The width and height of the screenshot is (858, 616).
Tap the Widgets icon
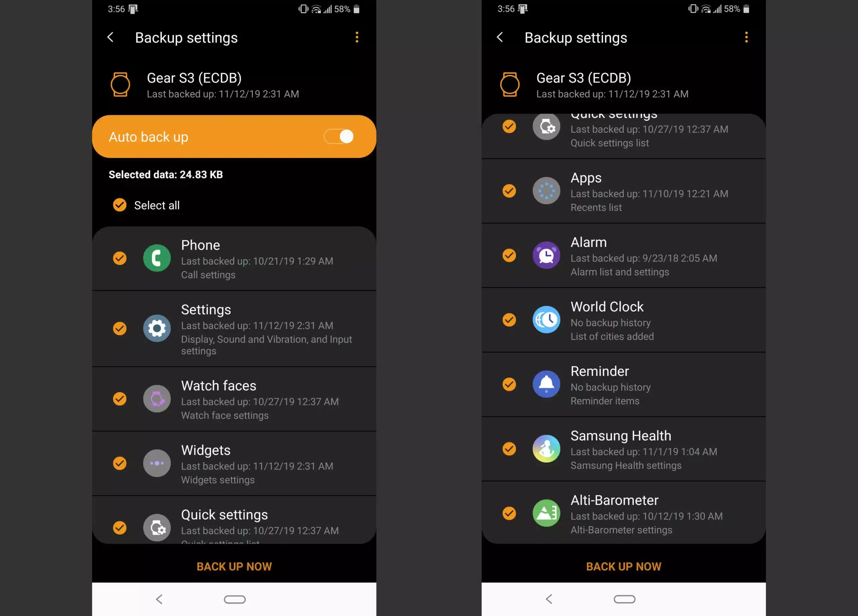156,462
